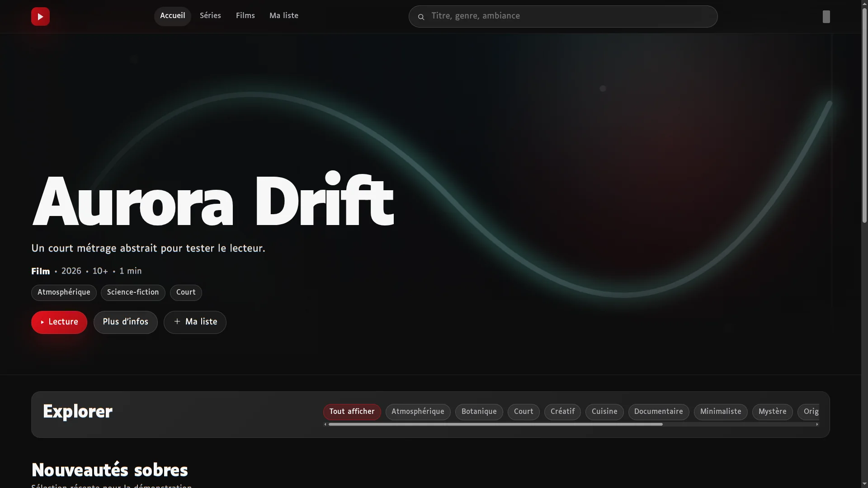Screen dimensions: 868x488
Task: Go to Ma liste in top navigation
Action: (284, 16)
